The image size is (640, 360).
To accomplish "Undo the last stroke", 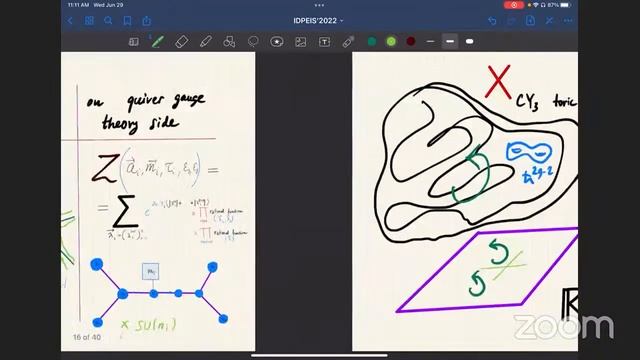I will [x=492, y=20].
